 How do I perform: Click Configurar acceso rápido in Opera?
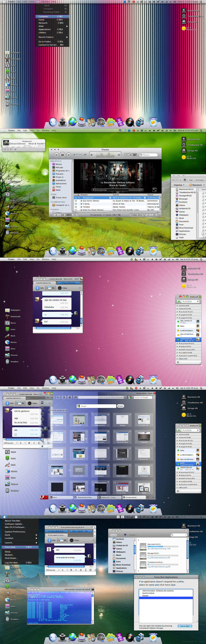click(58, 410)
